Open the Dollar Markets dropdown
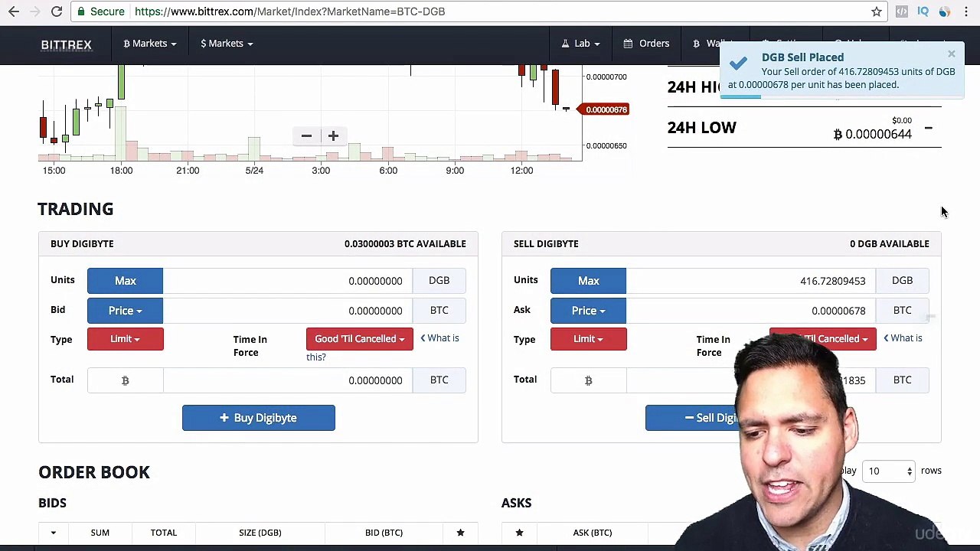The height and width of the screenshot is (551, 980). click(227, 44)
